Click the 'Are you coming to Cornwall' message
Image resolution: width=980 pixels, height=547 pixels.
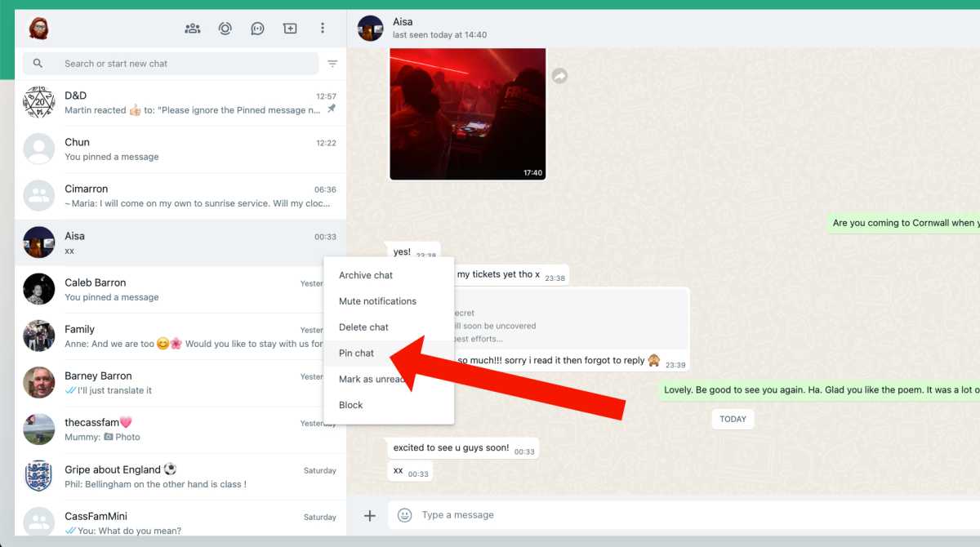tap(903, 223)
